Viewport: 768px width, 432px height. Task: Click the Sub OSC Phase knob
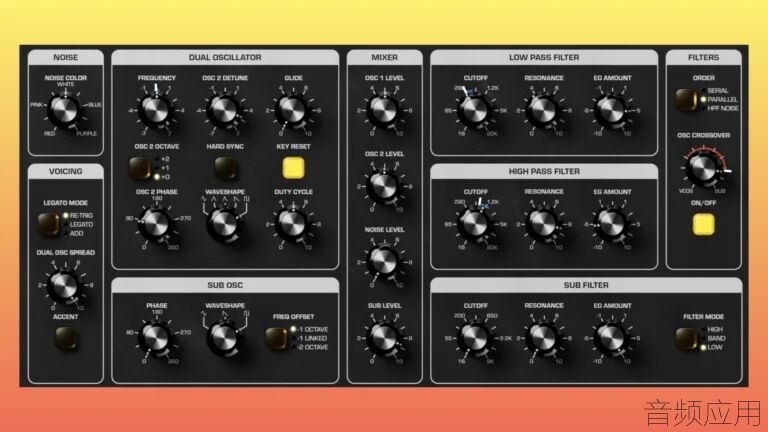coord(156,337)
